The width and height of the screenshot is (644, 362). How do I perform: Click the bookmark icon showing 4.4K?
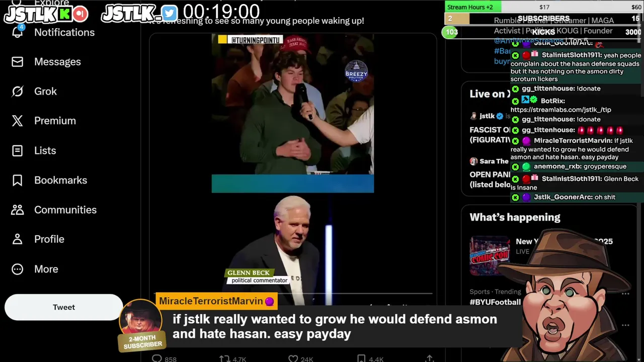pos(361,358)
